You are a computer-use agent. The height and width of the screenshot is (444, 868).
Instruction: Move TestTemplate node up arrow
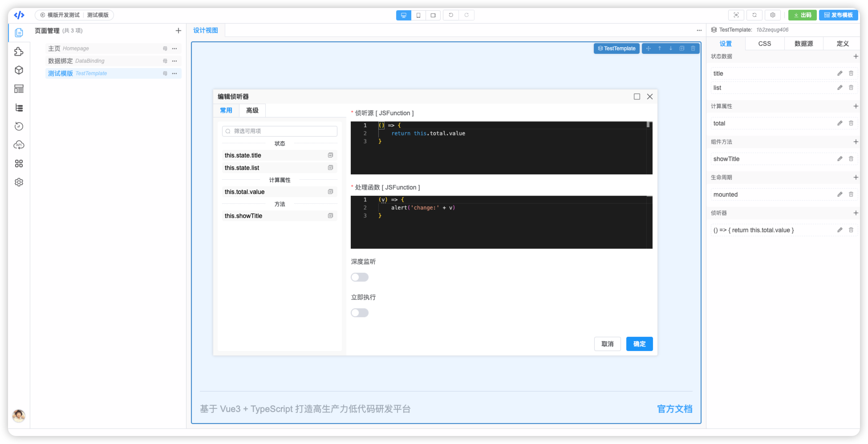(x=660, y=48)
